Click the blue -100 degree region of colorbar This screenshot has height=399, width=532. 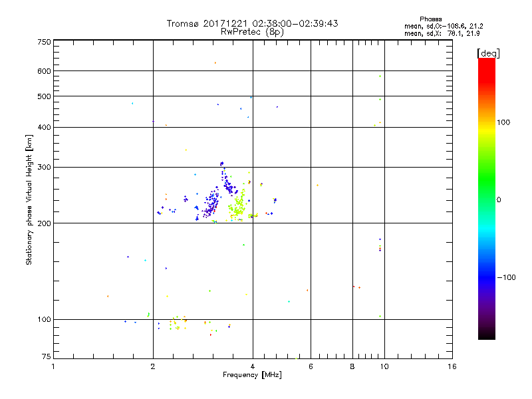pyautogui.click(x=487, y=277)
